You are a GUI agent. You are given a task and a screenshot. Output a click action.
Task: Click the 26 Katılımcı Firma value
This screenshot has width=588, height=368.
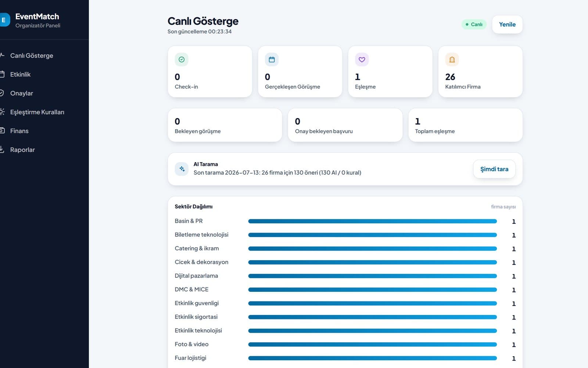point(450,77)
